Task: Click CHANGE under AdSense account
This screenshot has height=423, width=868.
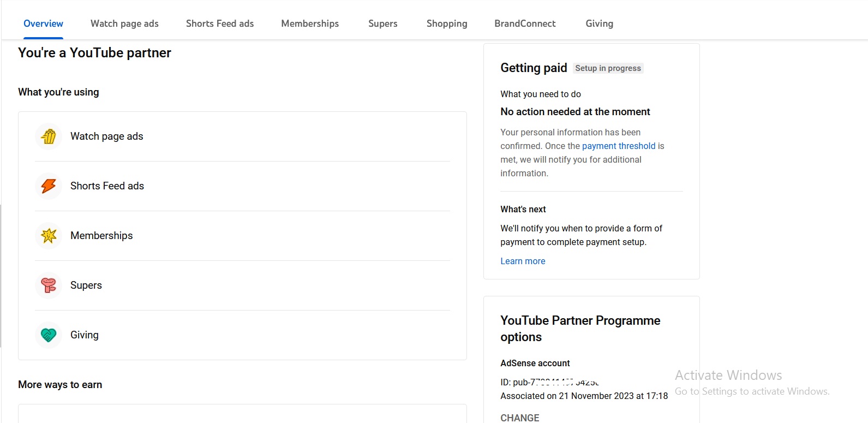Action: (519, 418)
